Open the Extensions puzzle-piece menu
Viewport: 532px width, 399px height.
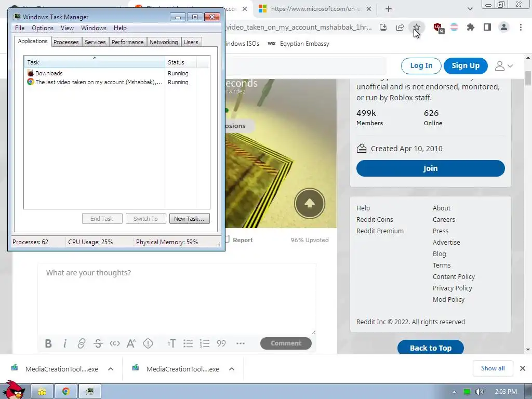[x=471, y=27]
